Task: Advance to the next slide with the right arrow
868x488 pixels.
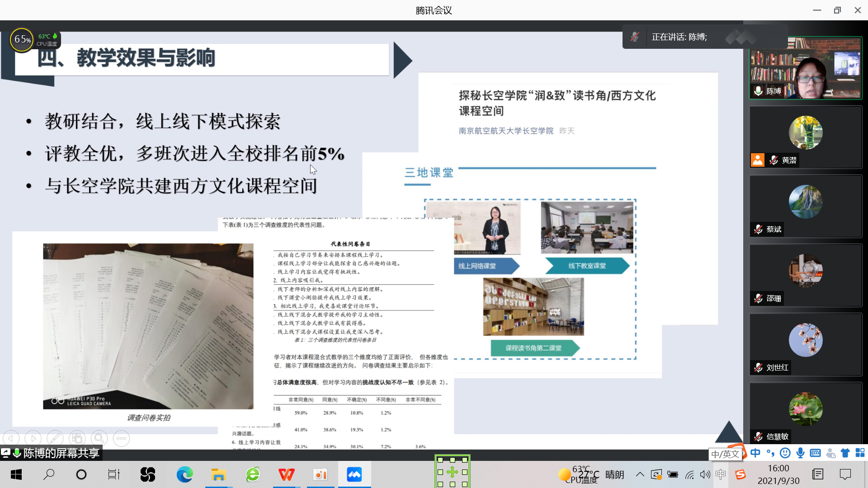Action: click(33, 438)
